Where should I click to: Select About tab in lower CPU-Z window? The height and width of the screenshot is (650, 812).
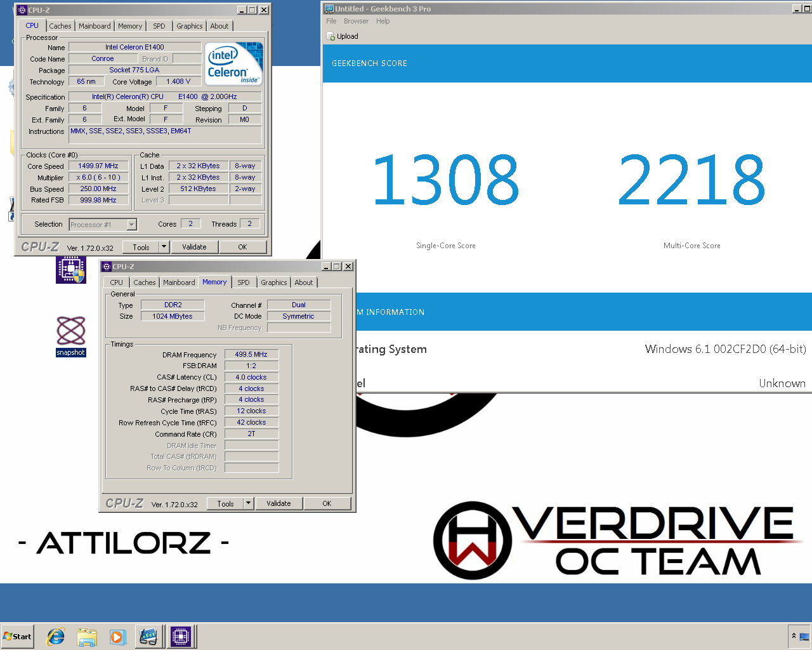click(x=304, y=282)
